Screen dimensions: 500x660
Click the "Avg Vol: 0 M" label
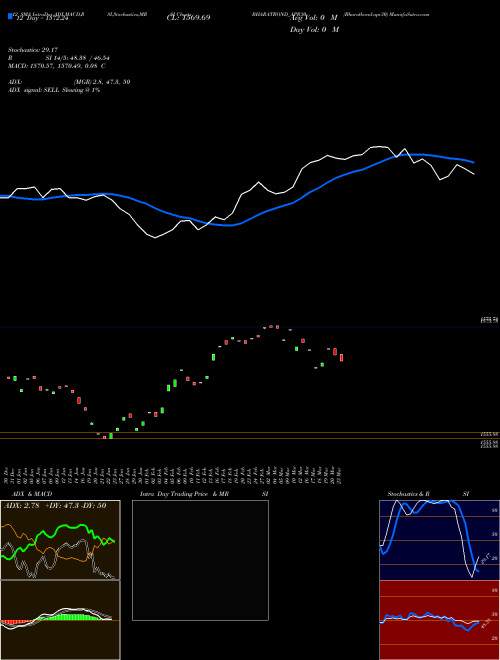pos(314,18)
